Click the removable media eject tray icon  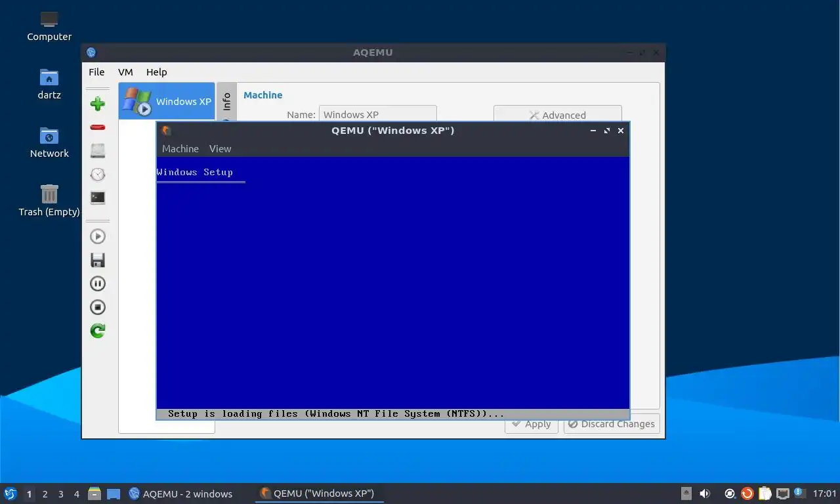pyautogui.click(x=686, y=493)
